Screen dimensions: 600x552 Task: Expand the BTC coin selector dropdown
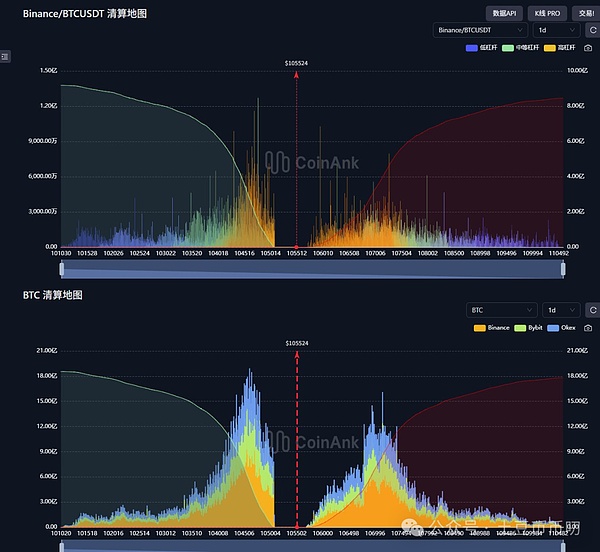point(499,310)
